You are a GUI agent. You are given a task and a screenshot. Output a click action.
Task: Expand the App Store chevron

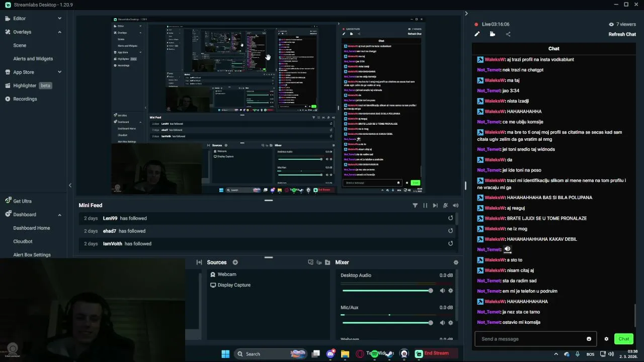pos(59,72)
